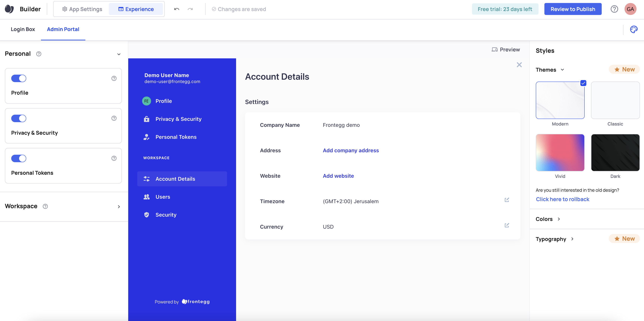The image size is (644, 321).
Task: Click the edit icon next to Timezone
Action: (x=507, y=200)
